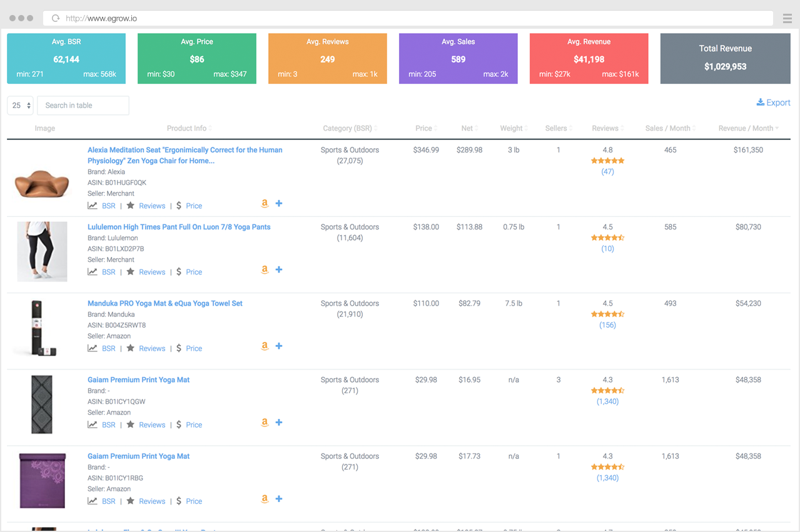Open BSR chart icon for Lululemon High Times Pant
The image size is (800, 532).
point(92,272)
